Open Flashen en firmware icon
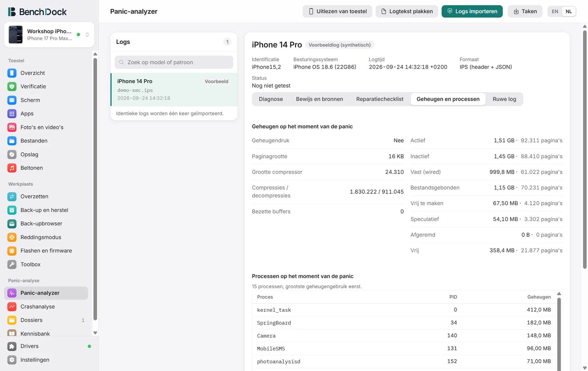The width and height of the screenshot is (588, 371). pos(12,251)
